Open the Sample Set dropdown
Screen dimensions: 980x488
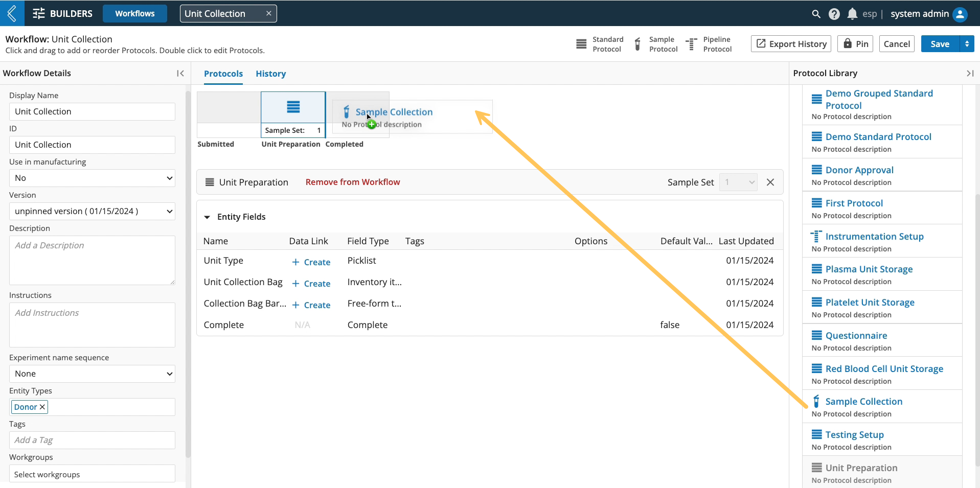[x=738, y=182]
